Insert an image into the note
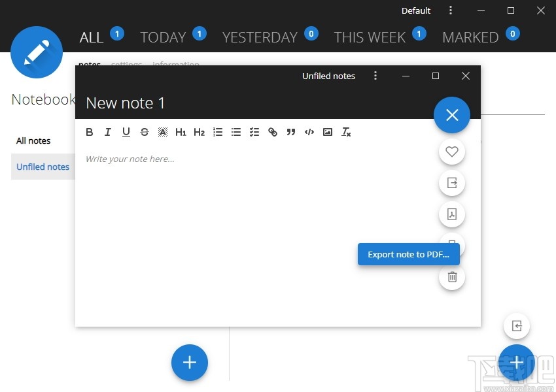Viewport: 556px width, 392px height. tap(328, 132)
